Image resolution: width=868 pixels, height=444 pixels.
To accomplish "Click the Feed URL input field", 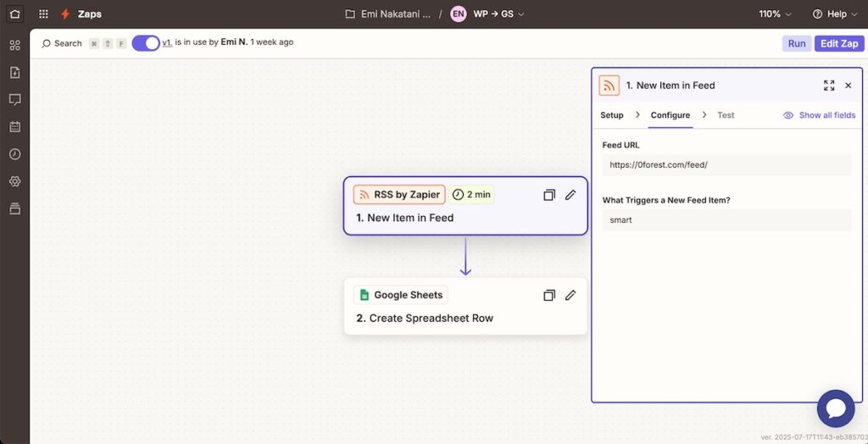I will click(726, 165).
